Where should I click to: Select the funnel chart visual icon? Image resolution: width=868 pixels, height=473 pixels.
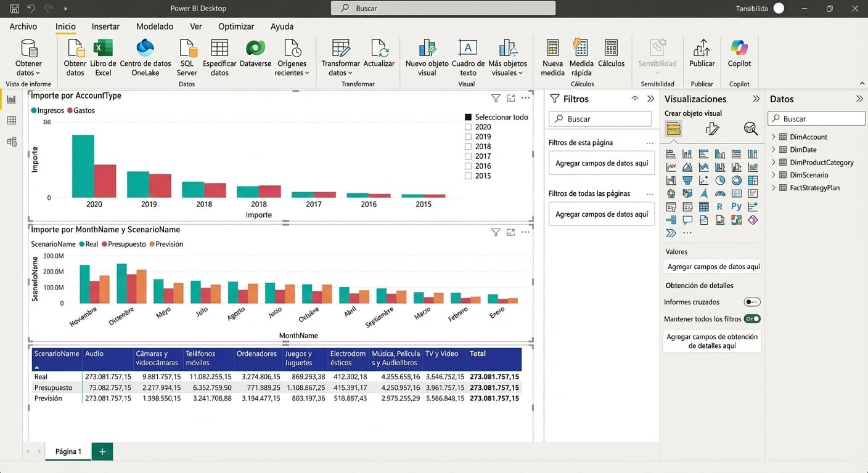coord(687,180)
